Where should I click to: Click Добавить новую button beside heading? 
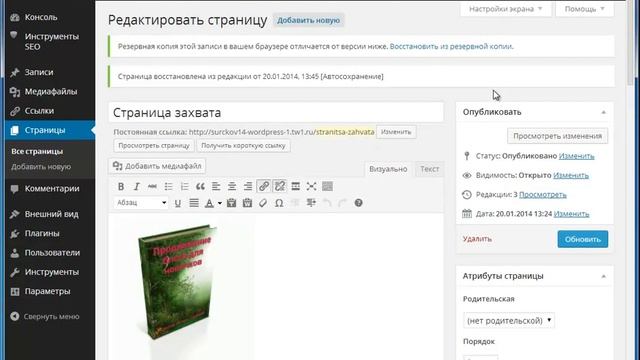(309, 20)
